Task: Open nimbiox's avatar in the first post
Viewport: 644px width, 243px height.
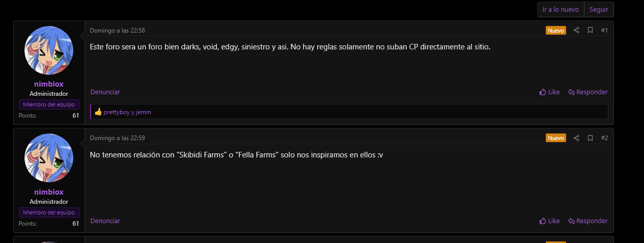Action: click(49, 50)
